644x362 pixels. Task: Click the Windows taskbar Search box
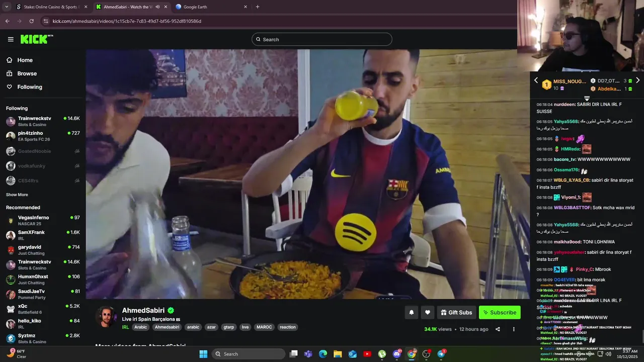point(249,354)
